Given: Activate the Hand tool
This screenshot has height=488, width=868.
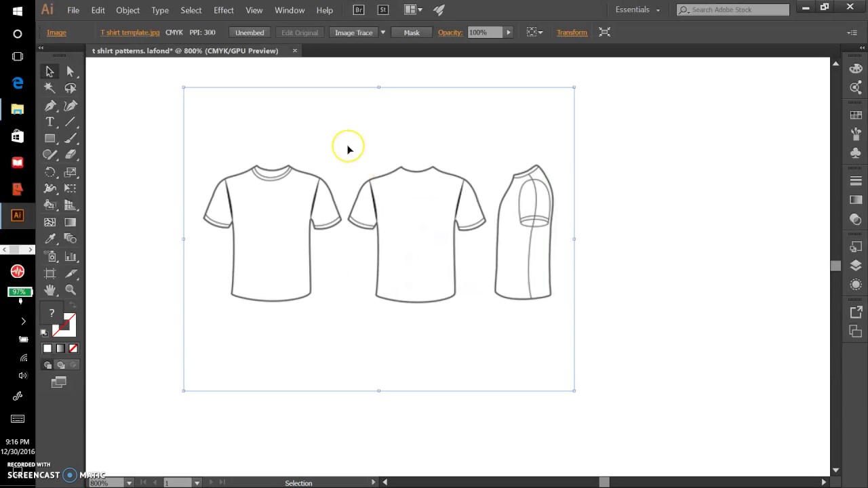Looking at the screenshot, I should 50,290.
